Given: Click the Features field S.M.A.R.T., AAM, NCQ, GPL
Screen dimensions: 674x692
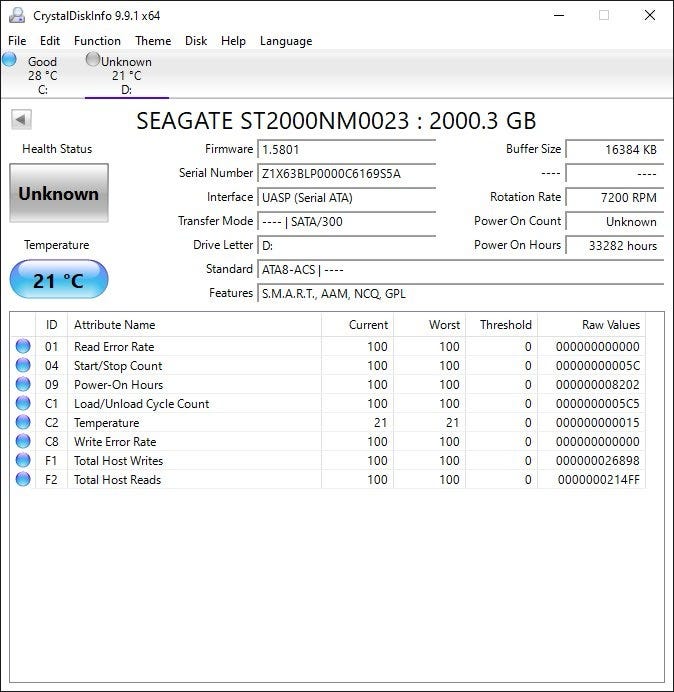Looking at the screenshot, I should click(x=460, y=293).
